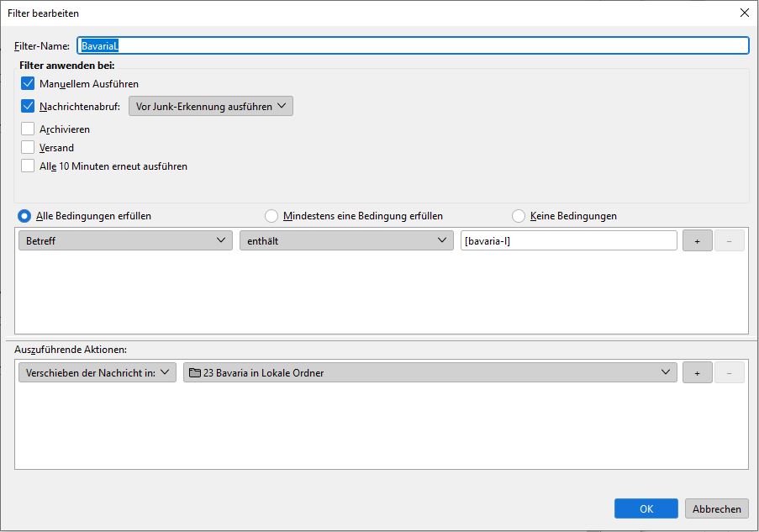Enable the Versand checkbox
Viewport: 759px width, 532px height.
coord(28,148)
